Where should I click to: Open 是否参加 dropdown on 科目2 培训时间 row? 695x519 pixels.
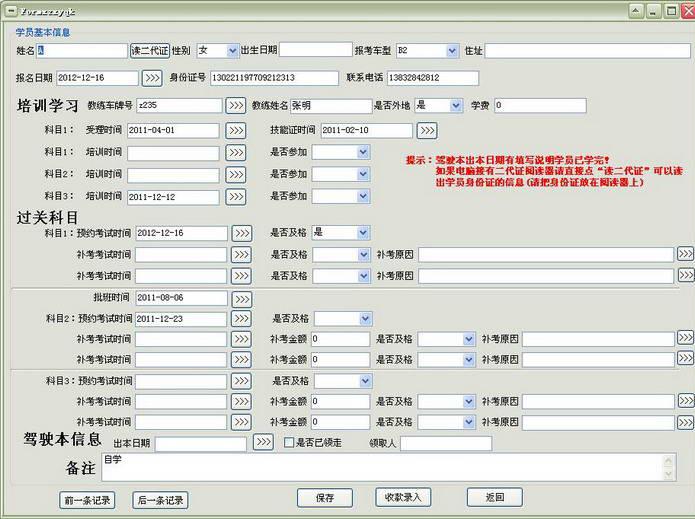[x=363, y=174]
